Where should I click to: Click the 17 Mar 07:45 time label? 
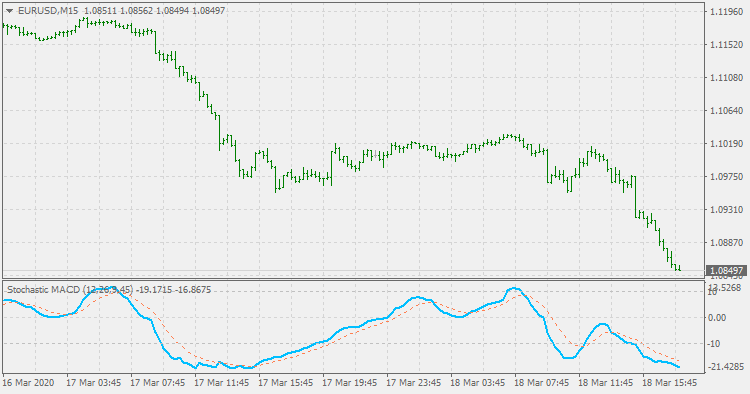(157, 383)
